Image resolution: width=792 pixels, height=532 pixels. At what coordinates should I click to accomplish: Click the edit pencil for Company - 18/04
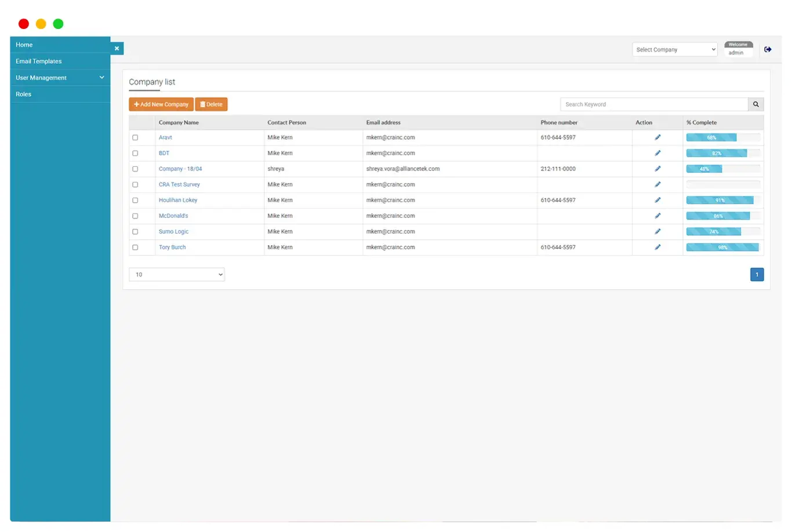tap(657, 169)
